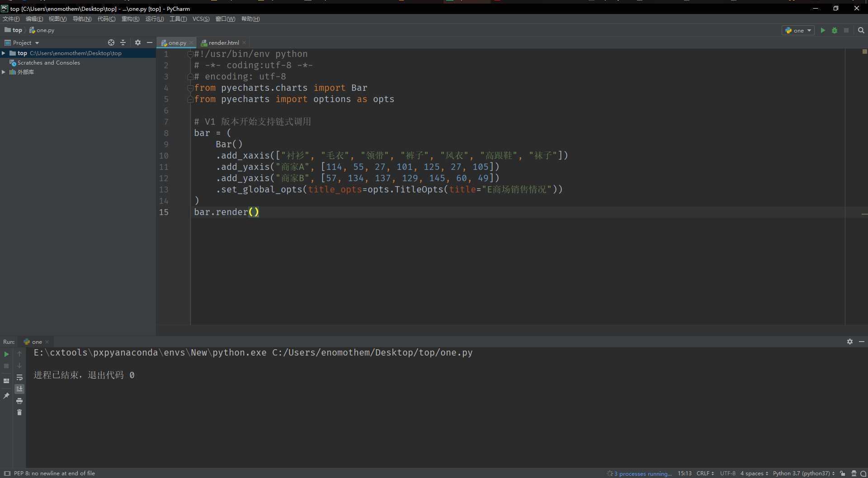
Task: Close the 'one' Run tab
Action: 47,342
